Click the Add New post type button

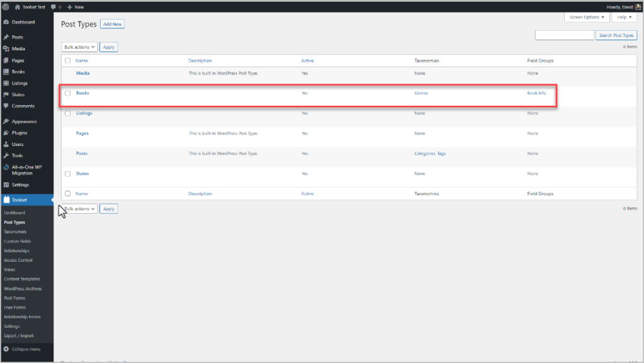(112, 25)
